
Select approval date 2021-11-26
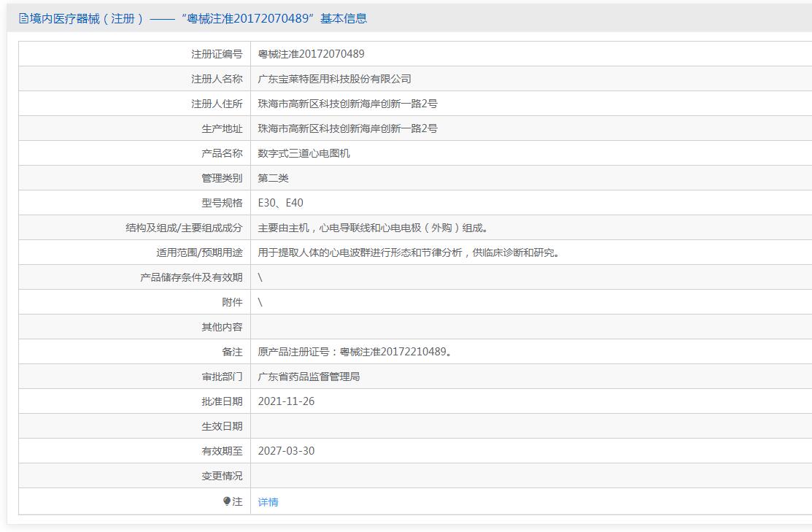(286, 401)
